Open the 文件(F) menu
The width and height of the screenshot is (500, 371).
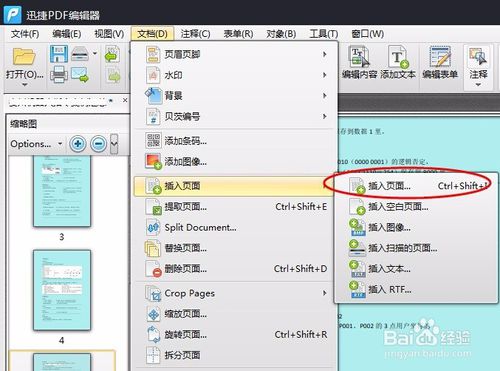[x=24, y=34]
